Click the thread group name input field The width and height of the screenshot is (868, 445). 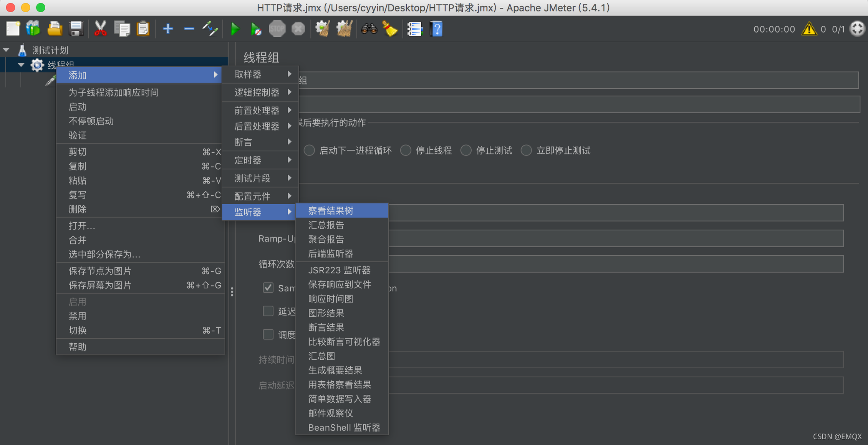click(578, 80)
